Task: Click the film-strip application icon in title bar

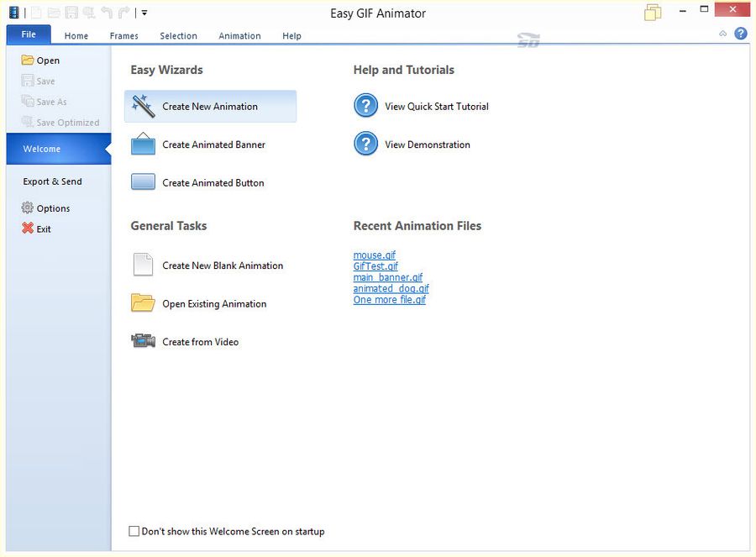Action: [x=14, y=13]
